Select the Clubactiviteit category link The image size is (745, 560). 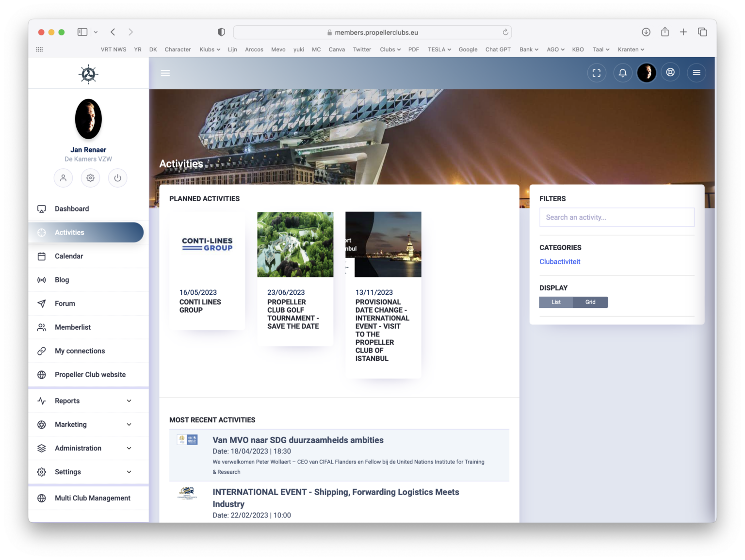pyautogui.click(x=560, y=262)
